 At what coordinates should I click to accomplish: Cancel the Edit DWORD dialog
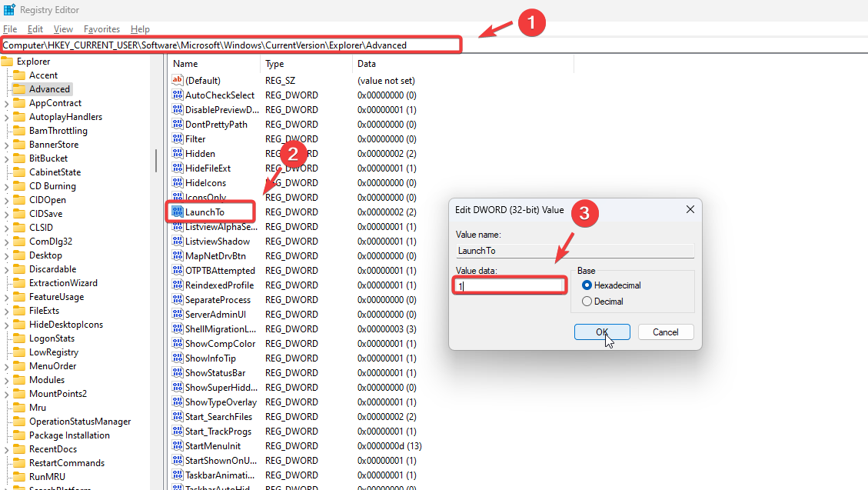(665, 332)
